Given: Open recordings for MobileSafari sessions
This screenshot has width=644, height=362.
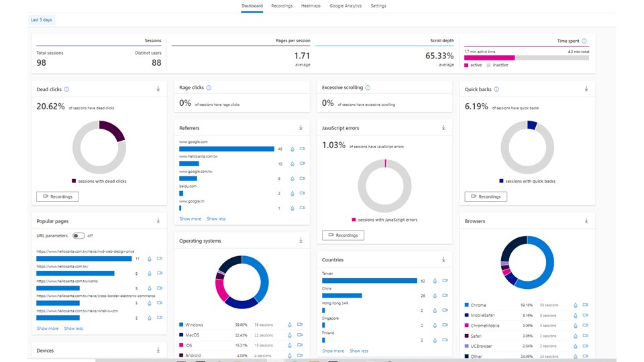Looking at the screenshot, I should tap(585, 315).
